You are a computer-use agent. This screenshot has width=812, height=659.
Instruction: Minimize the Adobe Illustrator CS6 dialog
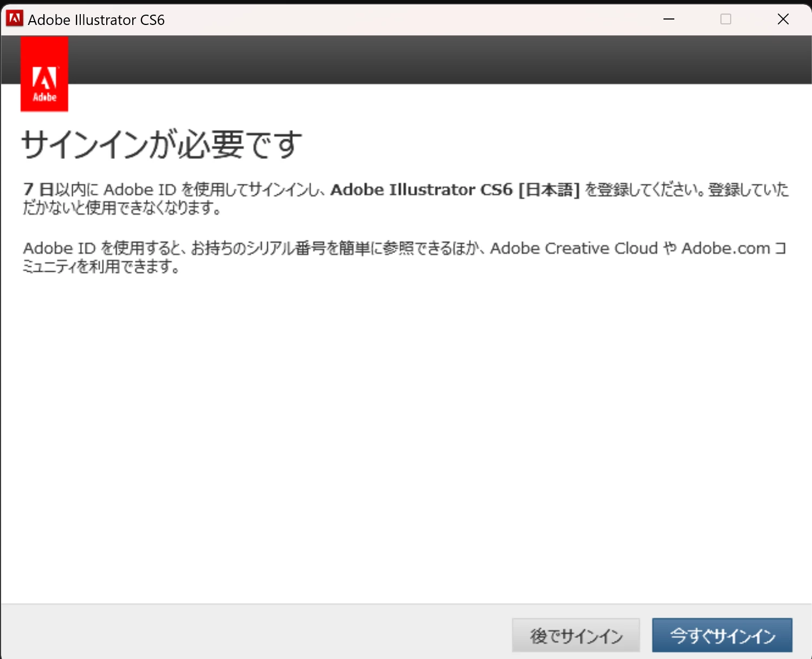click(x=669, y=19)
